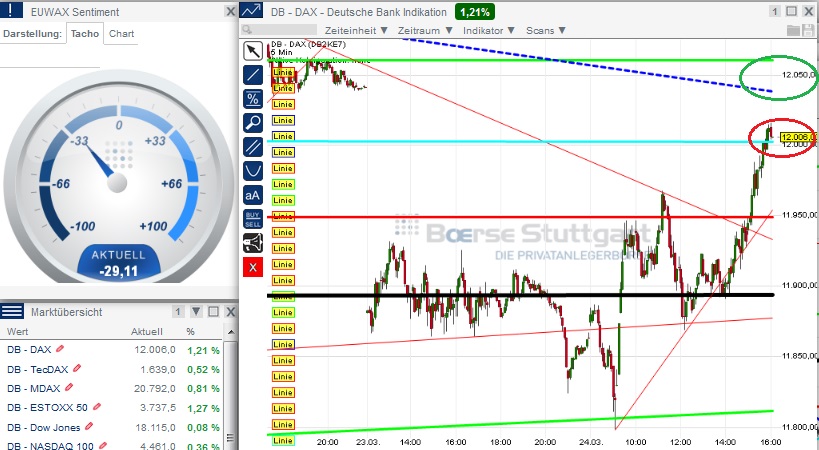Sort by the % column header

click(190, 331)
